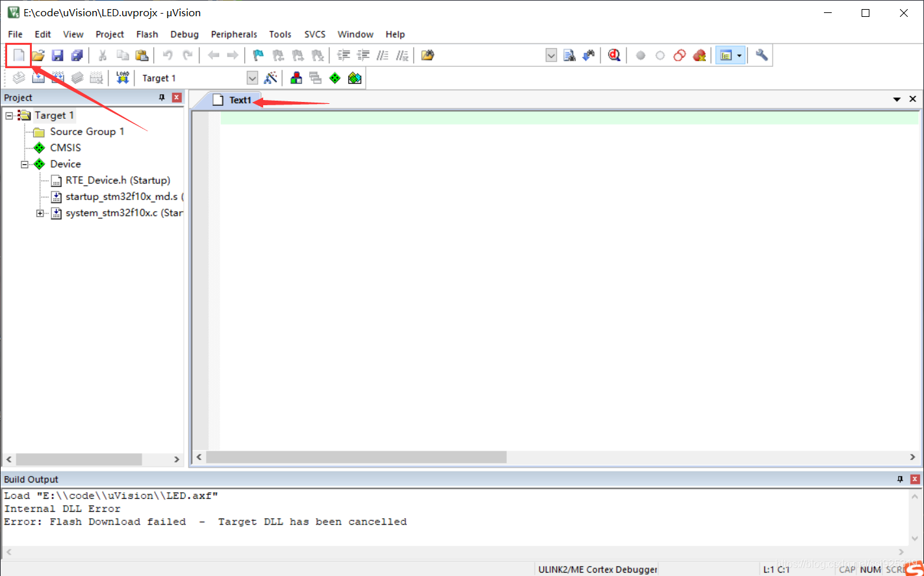Screen dimensions: 924x576
Task: Click the Cut scissors icon
Action: point(102,55)
